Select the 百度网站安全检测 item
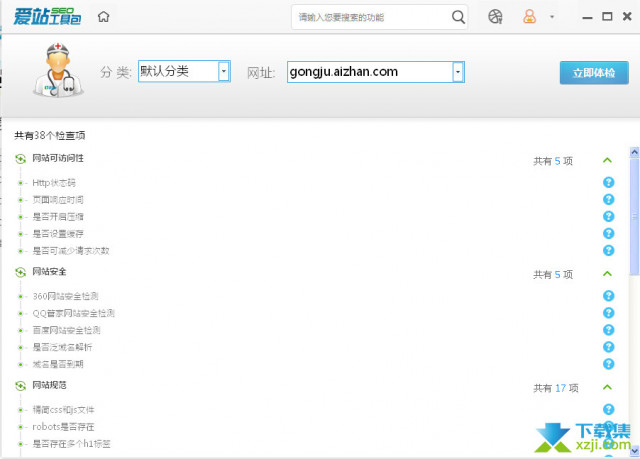 click(x=67, y=330)
